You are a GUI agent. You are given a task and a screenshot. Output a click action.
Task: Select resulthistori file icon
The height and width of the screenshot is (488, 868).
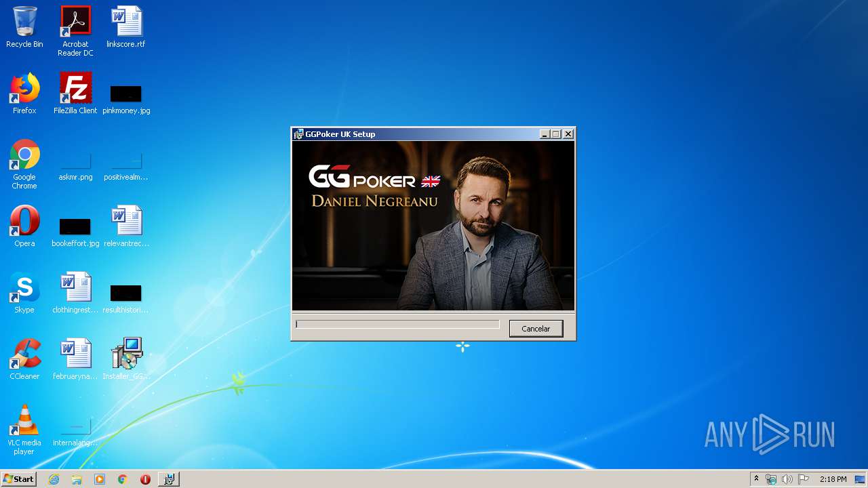click(x=126, y=299)
